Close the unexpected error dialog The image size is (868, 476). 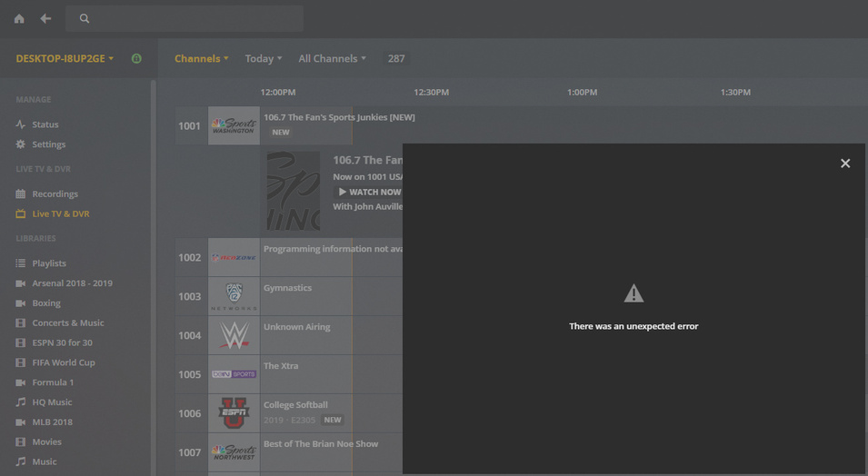[x=845, y=164]
